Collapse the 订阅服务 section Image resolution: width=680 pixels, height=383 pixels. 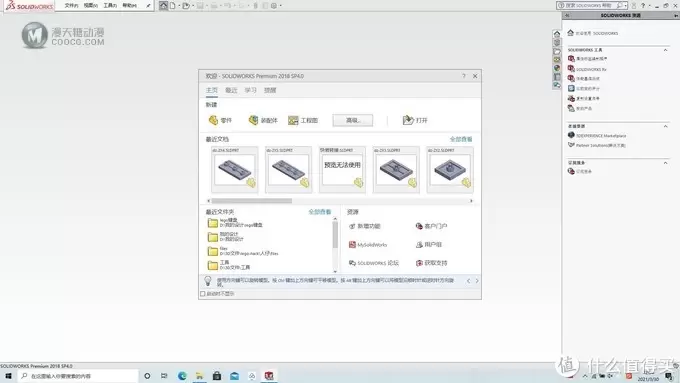pyautogui.click(x=665, y=163)
